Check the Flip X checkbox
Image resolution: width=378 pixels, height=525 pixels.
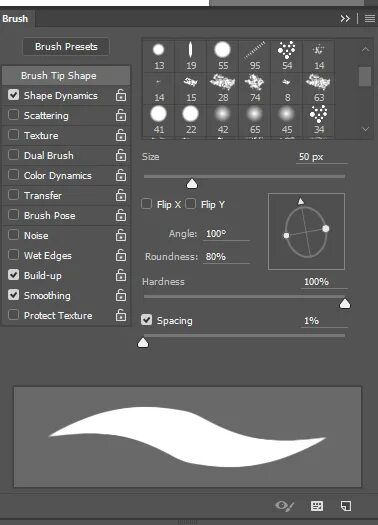(147, 204)
